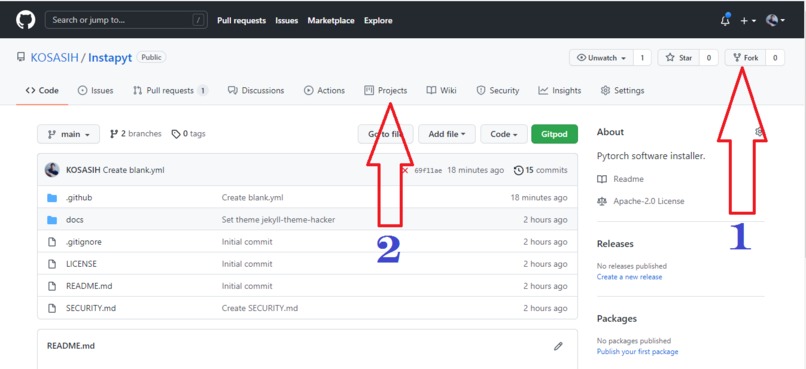Open the SECURITY.md file

pyautogui.click(x=91, y=308)
